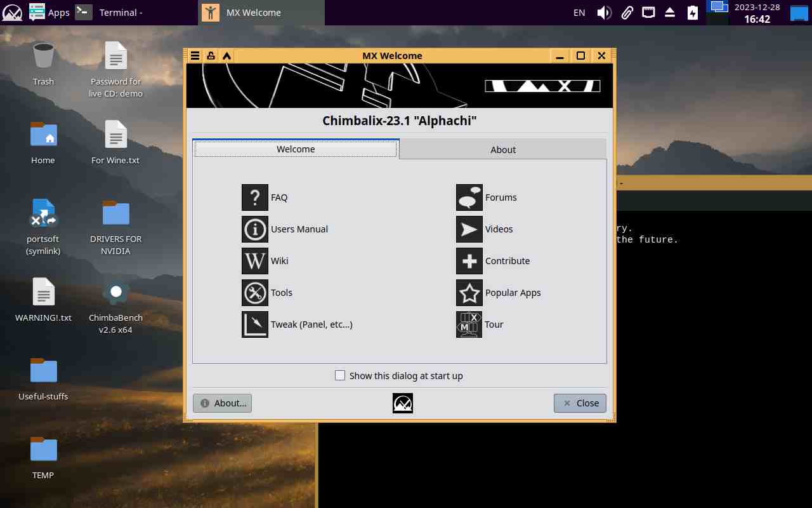Click the MX logo at dialog bottom
This screenshot has height=508, width=812.
403,403
